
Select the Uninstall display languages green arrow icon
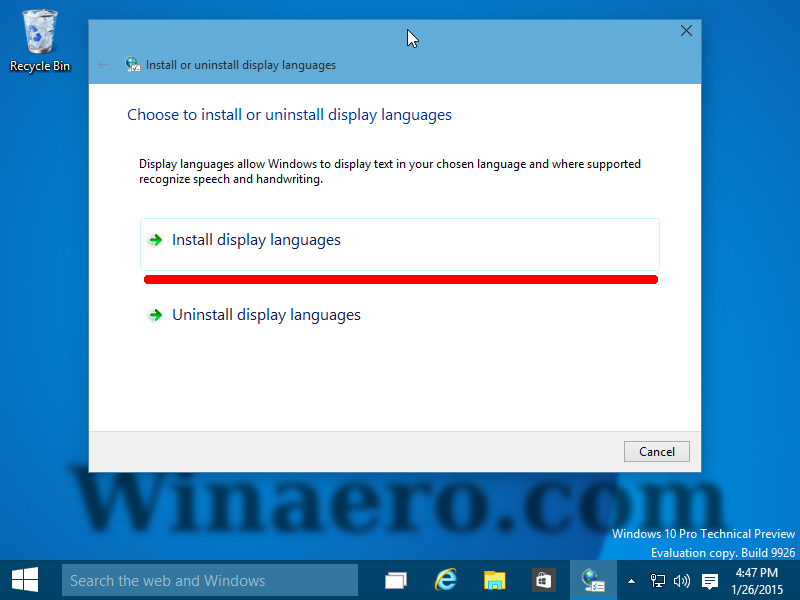pos(155,314)
